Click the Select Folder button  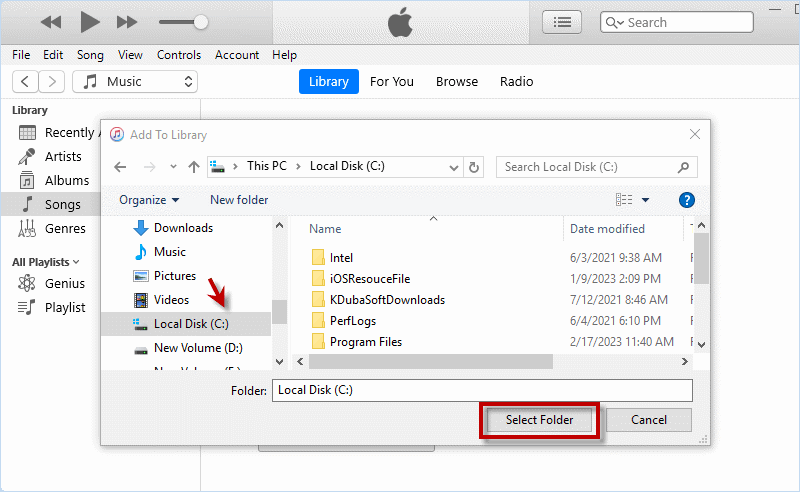(x=539, y=420)
